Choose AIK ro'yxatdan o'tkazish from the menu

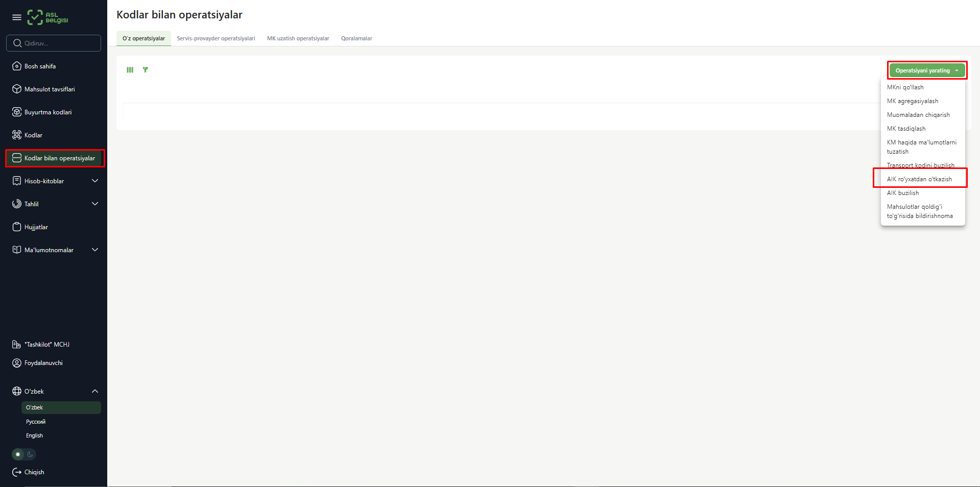tap(919, 179)
